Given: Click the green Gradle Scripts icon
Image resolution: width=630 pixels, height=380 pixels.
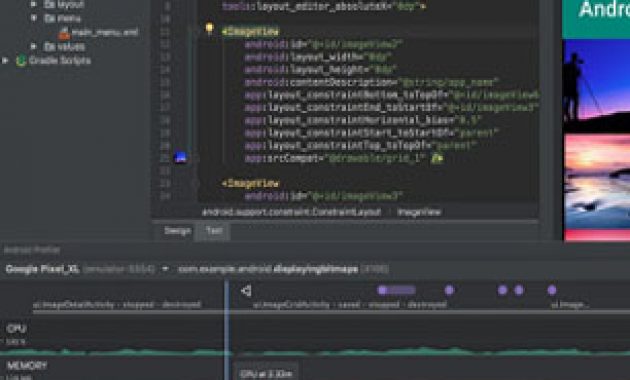Looking at the screenshot, I should (20, 61).
